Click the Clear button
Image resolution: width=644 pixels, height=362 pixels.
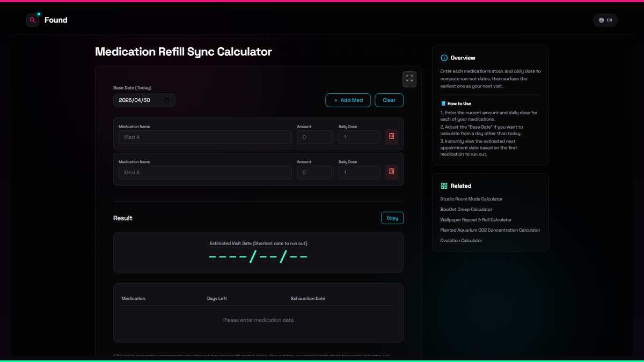389,100
